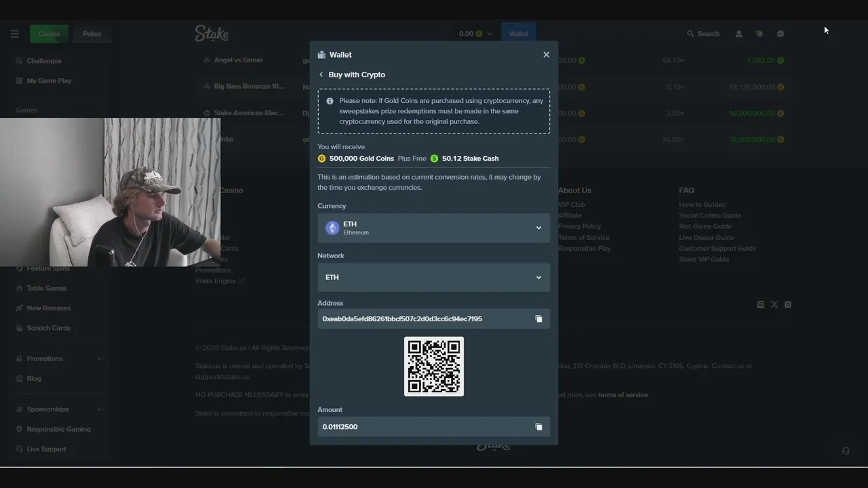Open Slot Game Guide link
This screenshot has height=488, width=868.
click(705, 226)
